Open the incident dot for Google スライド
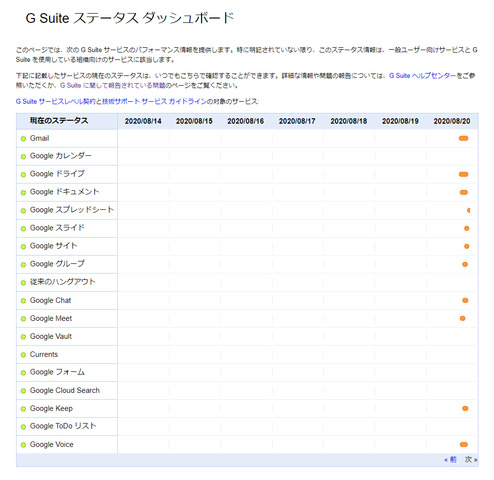The image size is (494, 480). click(x=466, y=228)
